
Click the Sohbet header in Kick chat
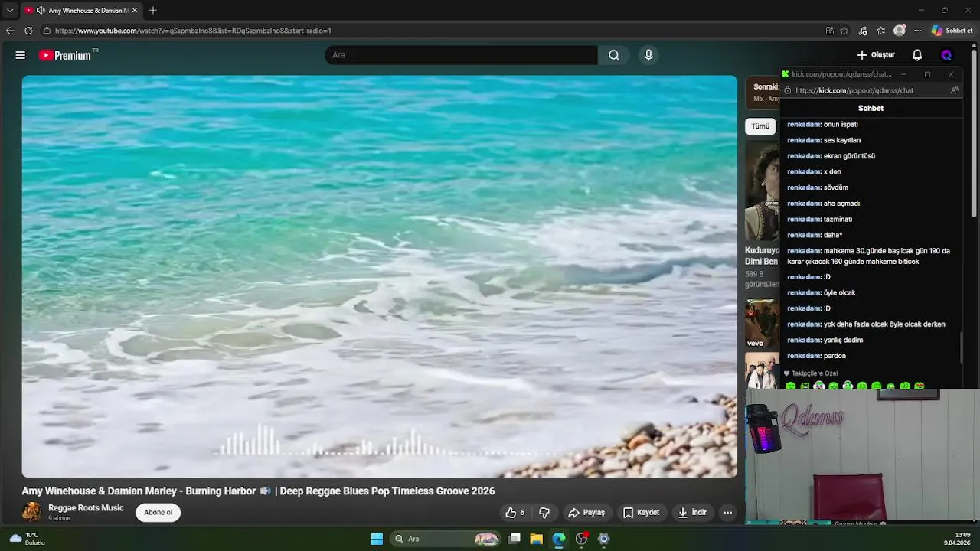(871, 108)
